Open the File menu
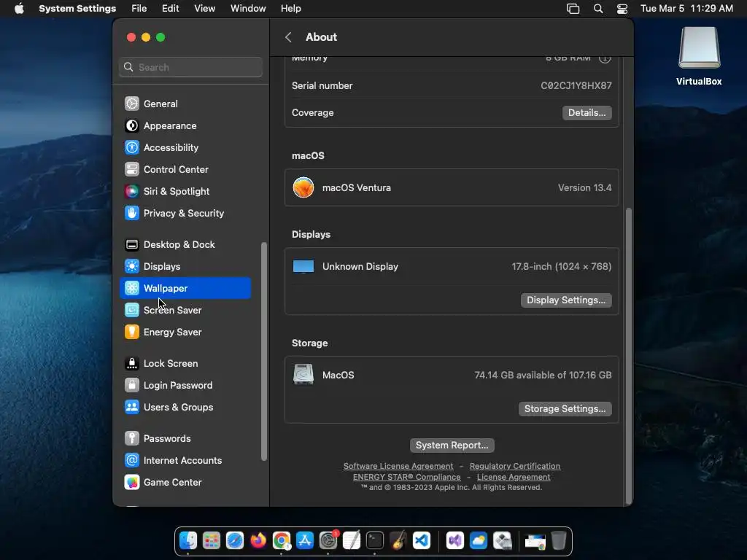The height and width of the screenshot is (560, 747). pos(139,9)
